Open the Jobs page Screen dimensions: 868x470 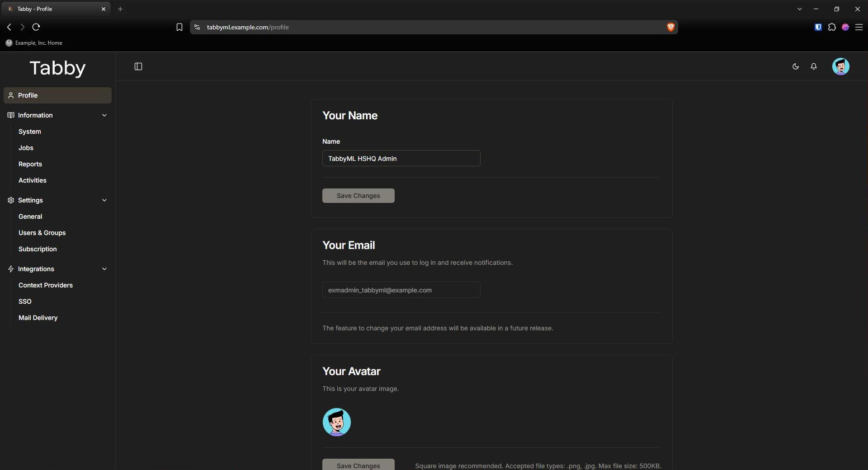pos(26,148)
